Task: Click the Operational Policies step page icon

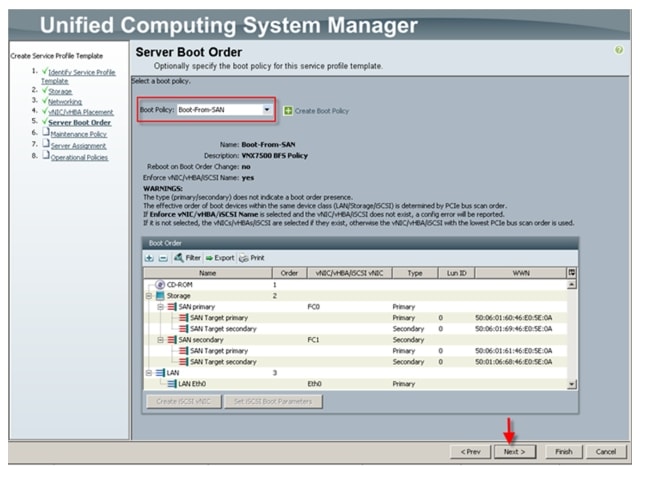Action: pyautogui.click(x=46, y=155)
